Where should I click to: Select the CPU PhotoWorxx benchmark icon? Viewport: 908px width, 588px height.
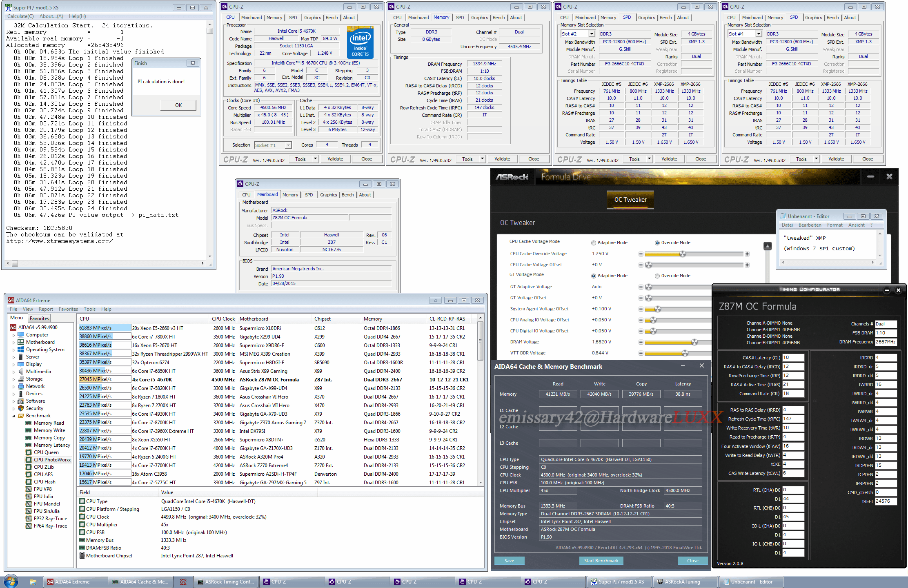click(29, 460)
